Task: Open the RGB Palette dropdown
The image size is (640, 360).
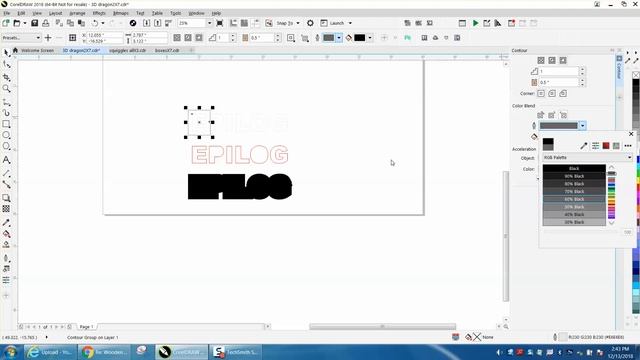Action: click(587, 158)
